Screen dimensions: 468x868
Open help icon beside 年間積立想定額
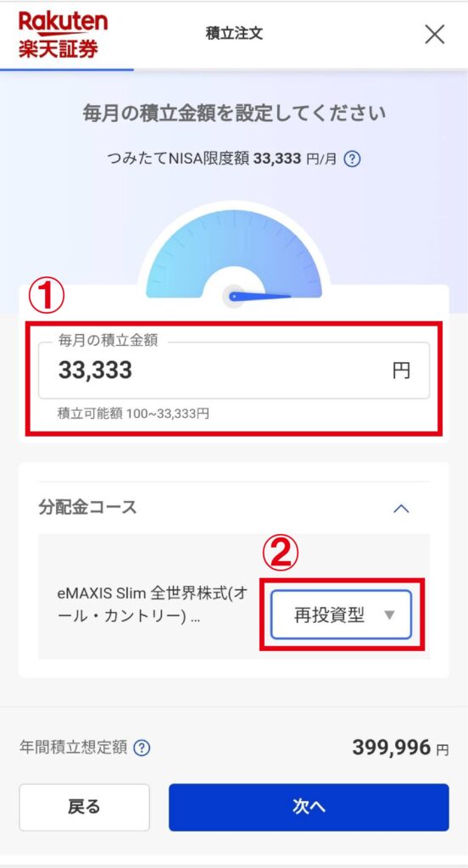[142, 748]
